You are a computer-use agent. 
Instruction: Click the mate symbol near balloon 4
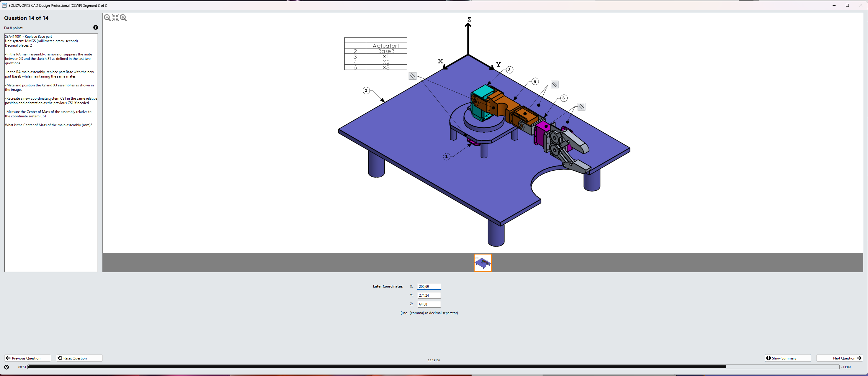(554, 85)
